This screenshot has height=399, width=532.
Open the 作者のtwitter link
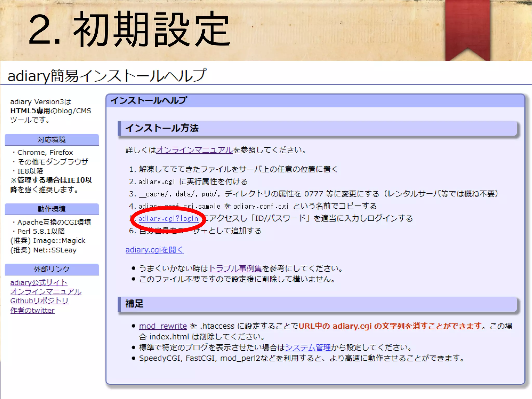click(x=32, y=310)
